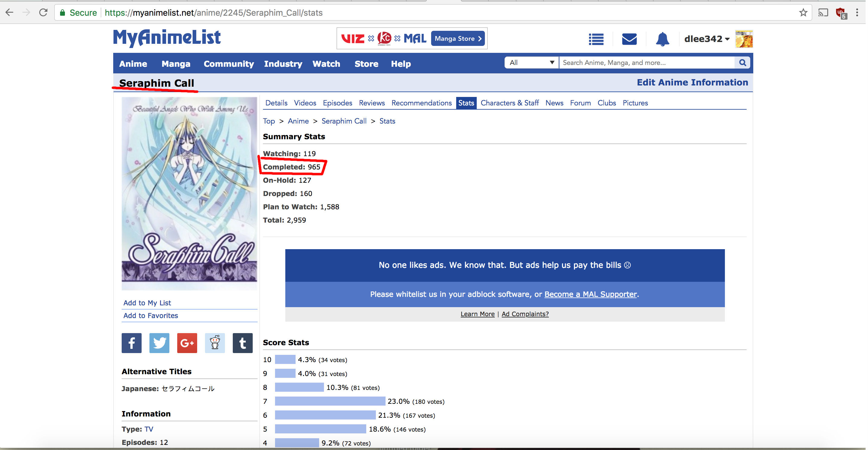The image size is (868, 450).
Task: Click the MyAnimeList logo
Action: tap(167, 38)
